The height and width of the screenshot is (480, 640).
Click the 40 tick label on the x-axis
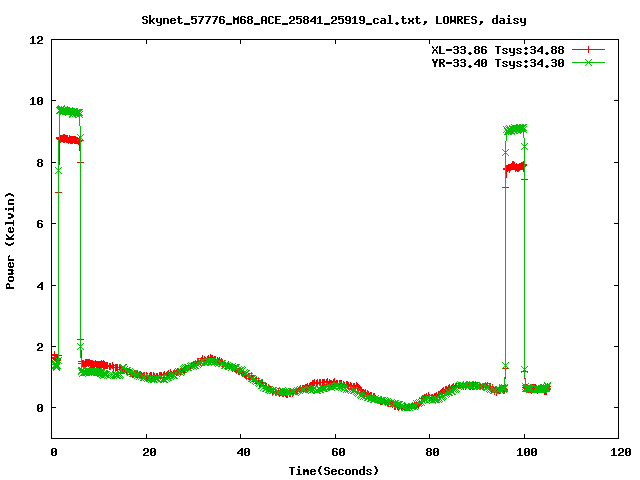pyautogui.click(x=241, y=452)
